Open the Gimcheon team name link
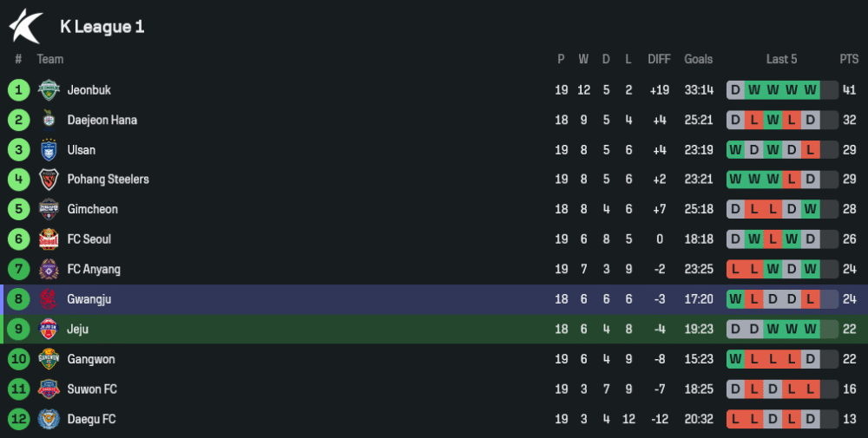The image size is (868, 438). (x=92, y=210)
